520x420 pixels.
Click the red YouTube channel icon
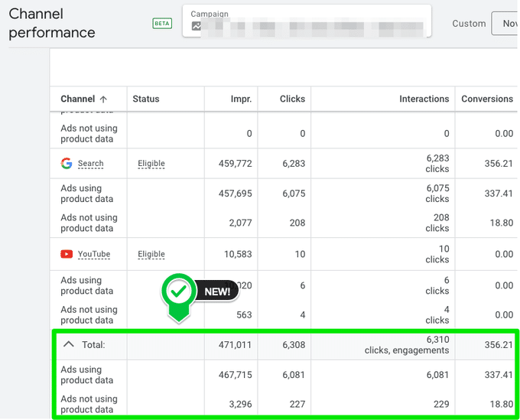(x=67, y=254)
